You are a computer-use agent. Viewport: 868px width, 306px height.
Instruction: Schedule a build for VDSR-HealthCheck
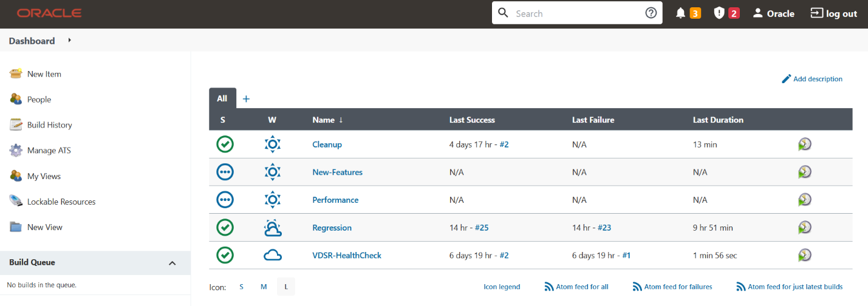click(805, 256)
